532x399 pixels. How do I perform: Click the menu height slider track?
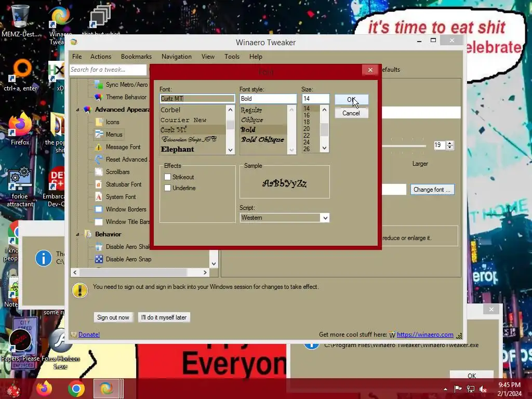click(x=404, y=146)
